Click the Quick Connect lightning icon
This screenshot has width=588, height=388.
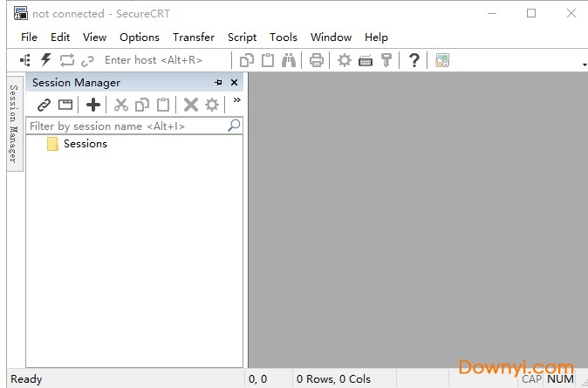click(46, 60)
